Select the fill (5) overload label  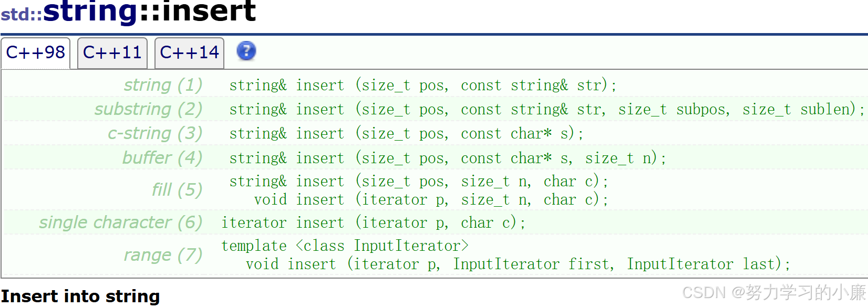[177, 190]
